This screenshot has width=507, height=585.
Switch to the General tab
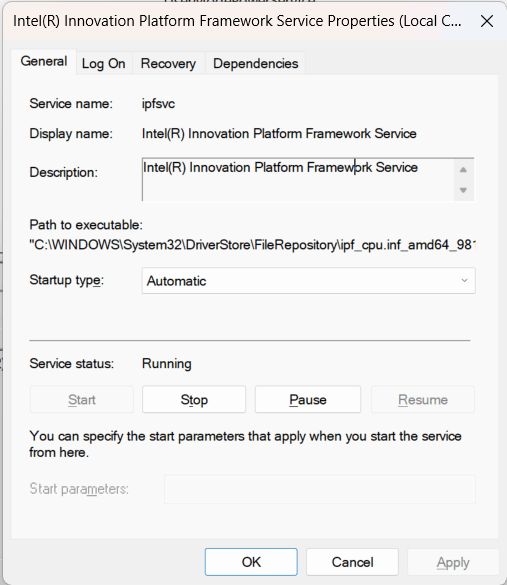click(x=44, y=62)
